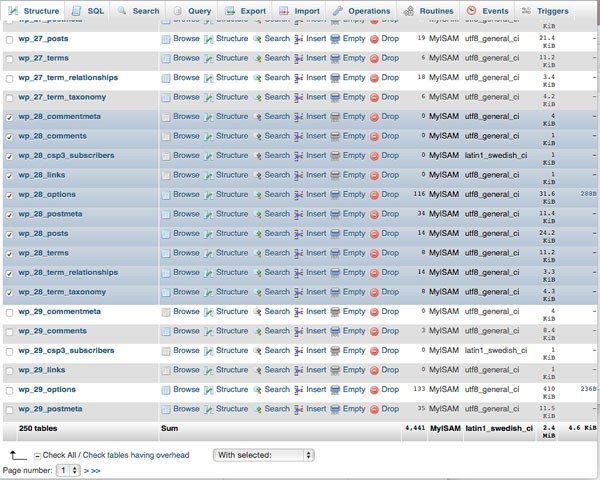Open the SQL tab
600x480 pixels.
pos(88,11)
